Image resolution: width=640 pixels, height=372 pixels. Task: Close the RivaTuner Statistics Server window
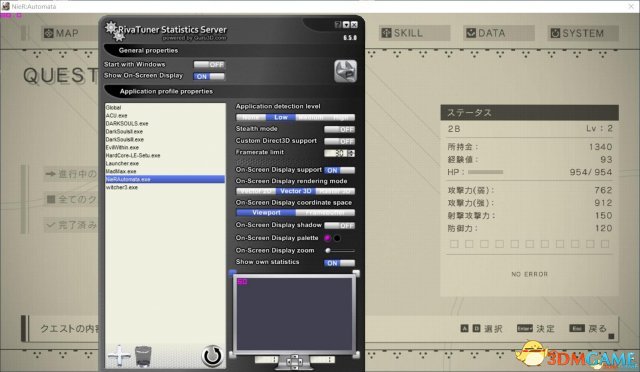pyautogui.click(x=354, y=25)
